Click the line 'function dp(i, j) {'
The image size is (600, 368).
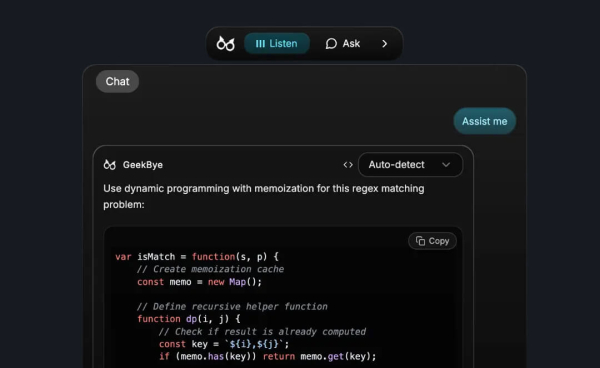(189, 319)
